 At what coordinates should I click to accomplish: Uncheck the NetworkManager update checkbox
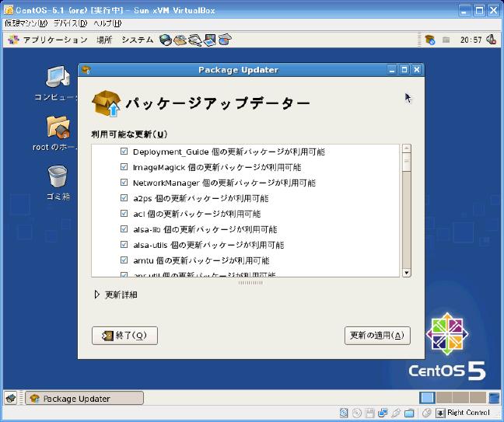124,183
